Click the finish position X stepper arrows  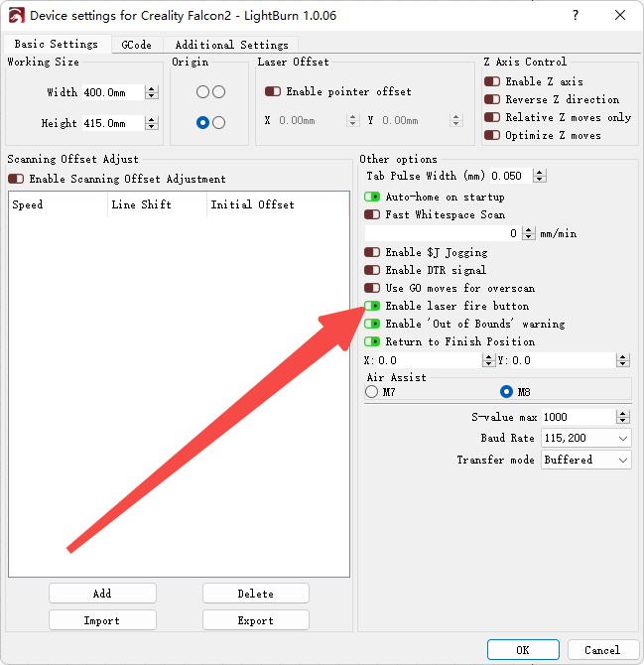coord(489,360)
